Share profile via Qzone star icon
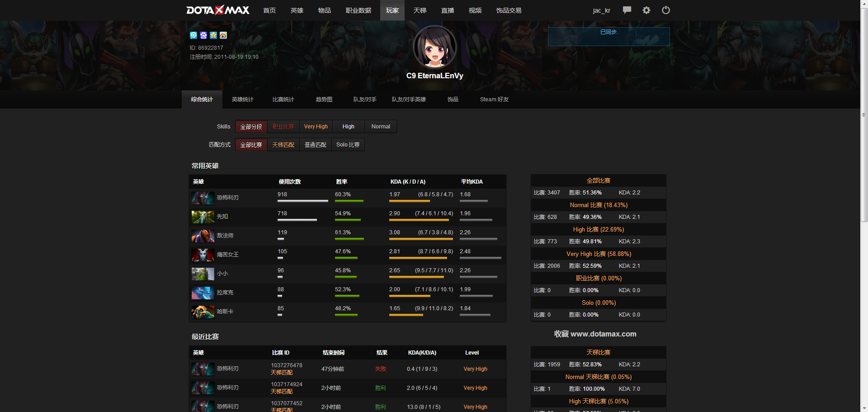868x412 pixels. [x=213, y=35]
